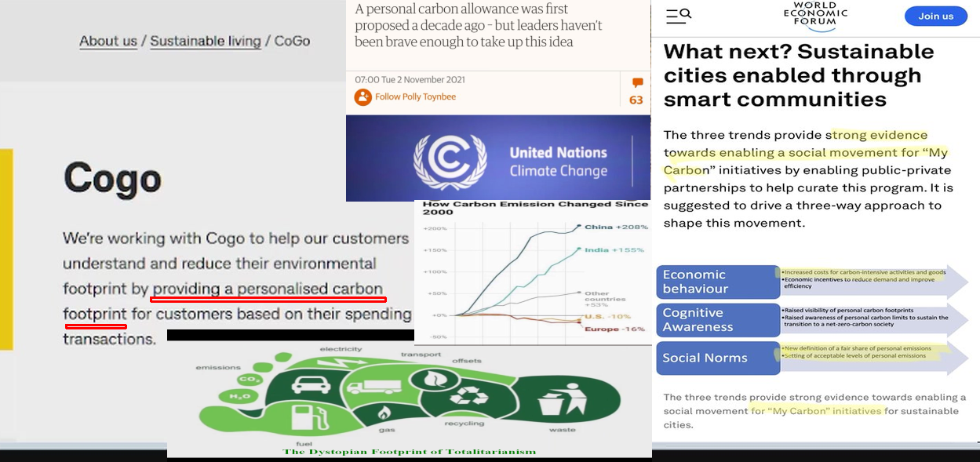Click the United Nations Climate Change text
Screen dimensions: 980x462
tap(559, 162)
